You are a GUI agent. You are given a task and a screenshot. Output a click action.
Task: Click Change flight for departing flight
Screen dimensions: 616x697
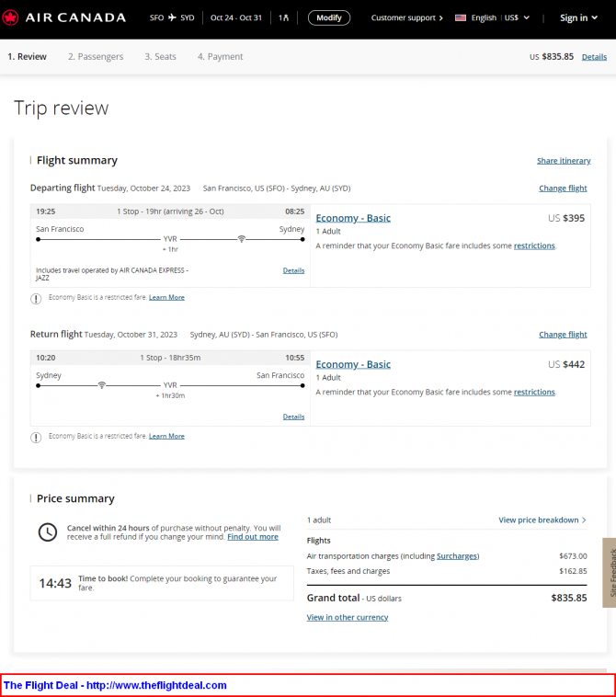pos(563,189)
